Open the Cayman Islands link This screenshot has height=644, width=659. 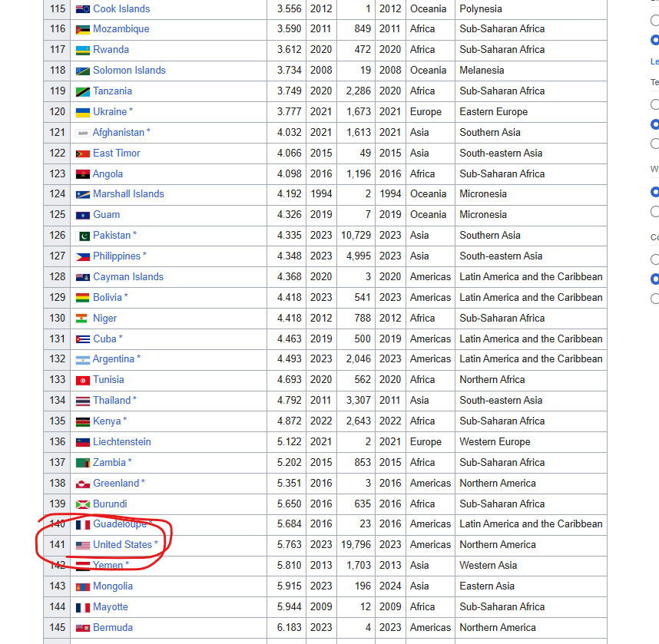(x=128, y=276)
